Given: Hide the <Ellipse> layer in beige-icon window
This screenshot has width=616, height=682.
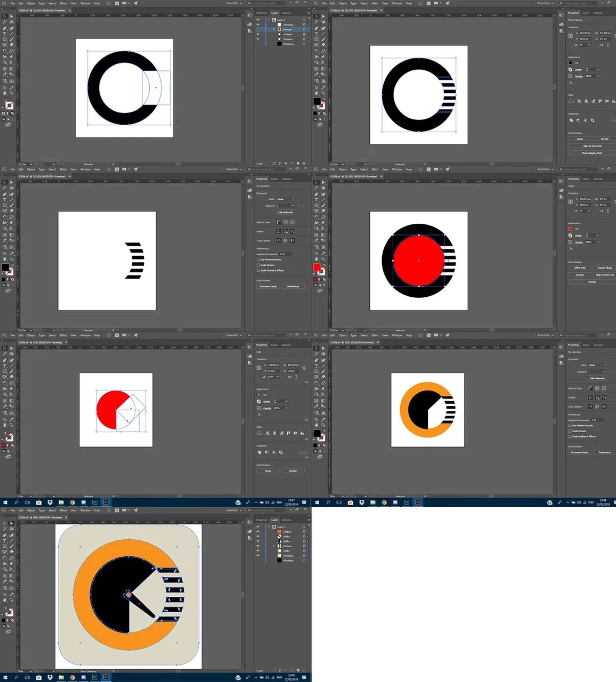Looking at the screenshot, I should tap(258, 532).
